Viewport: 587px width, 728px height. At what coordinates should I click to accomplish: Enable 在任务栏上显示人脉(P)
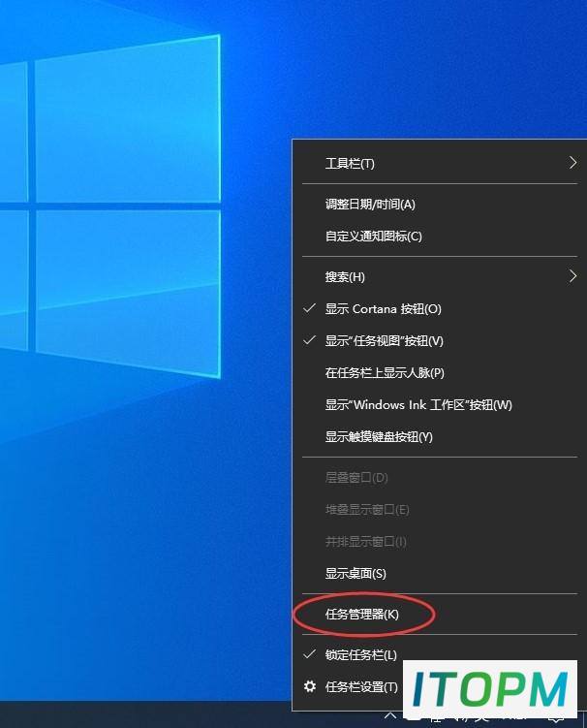click(440, 373)
